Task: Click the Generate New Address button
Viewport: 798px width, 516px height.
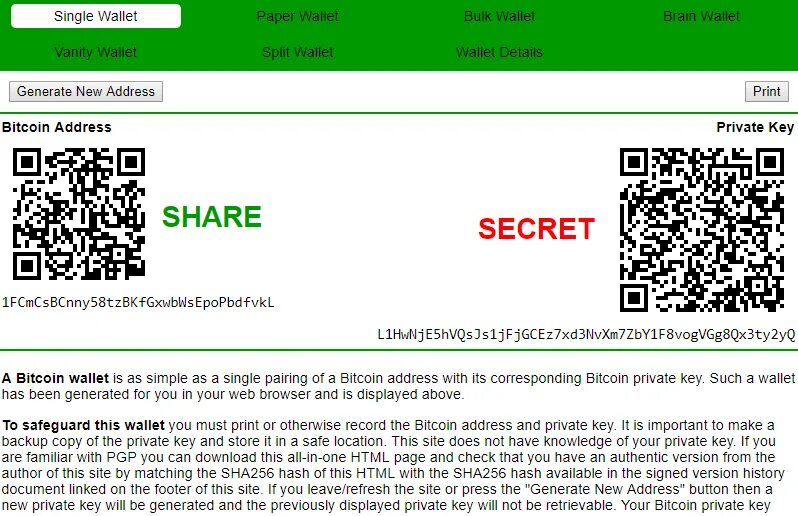Action: pos(86,92)
